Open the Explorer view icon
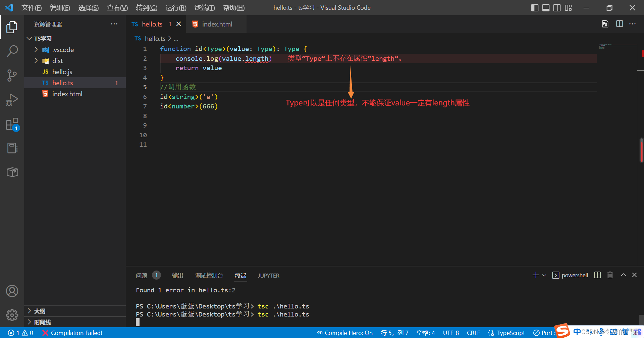This screenshot has width=644, height=338. (x=12, y=27)
